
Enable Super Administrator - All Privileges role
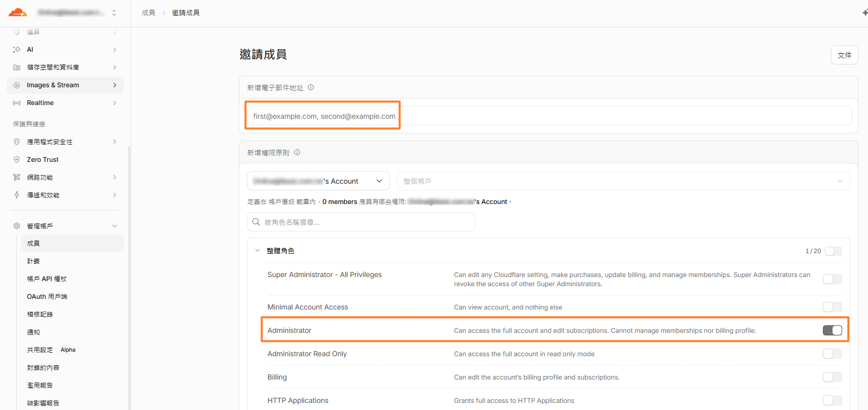pos(833,279)
